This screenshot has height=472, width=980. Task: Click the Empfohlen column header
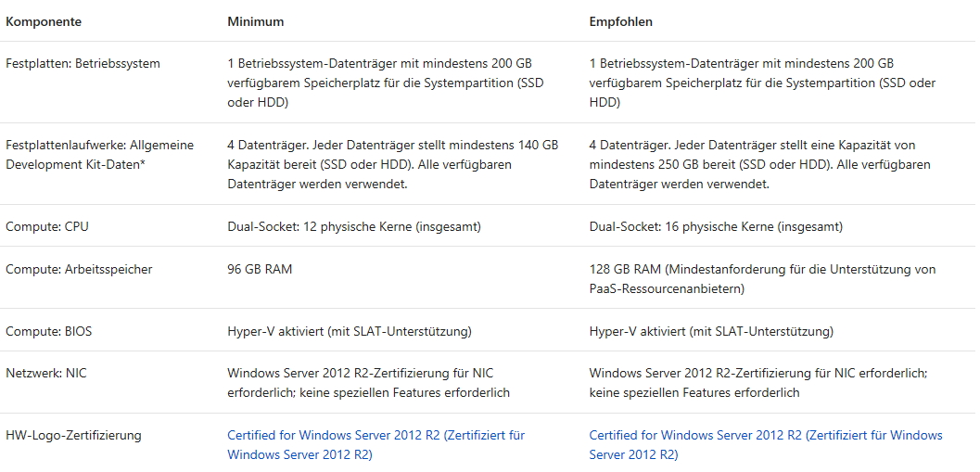coord(619,21)
